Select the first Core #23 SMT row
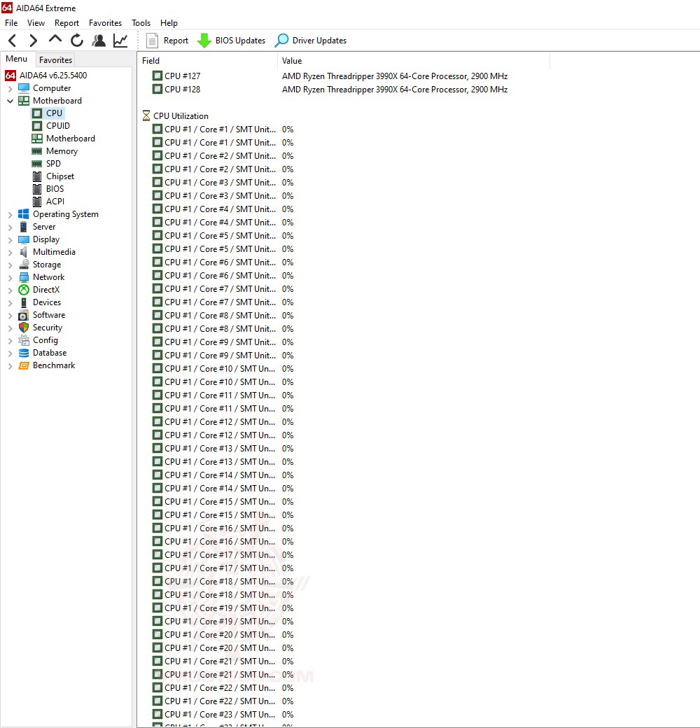Viewport: 700px width, 728px height. click(x=223, y=715)
